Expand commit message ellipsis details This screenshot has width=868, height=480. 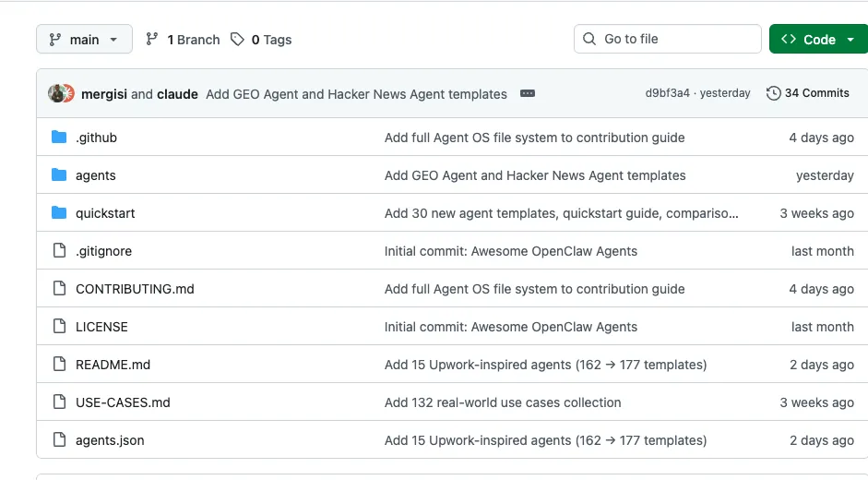(528, 93)
